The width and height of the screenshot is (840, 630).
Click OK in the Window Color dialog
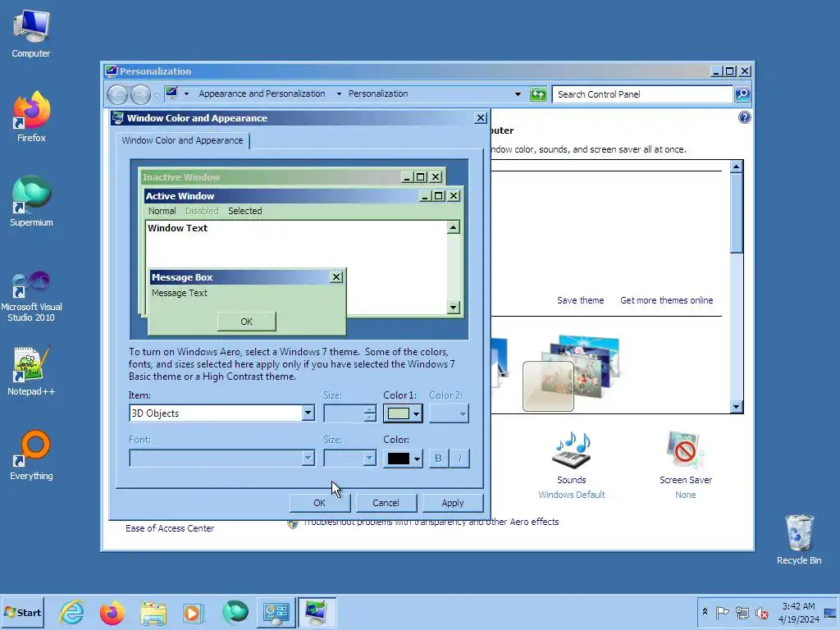point(319,503)
